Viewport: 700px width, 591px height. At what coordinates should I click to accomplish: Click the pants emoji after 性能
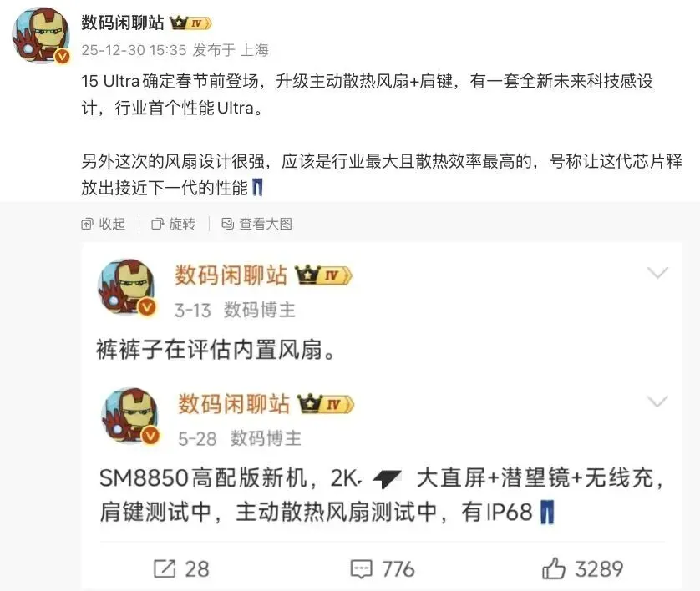[257, 187]
